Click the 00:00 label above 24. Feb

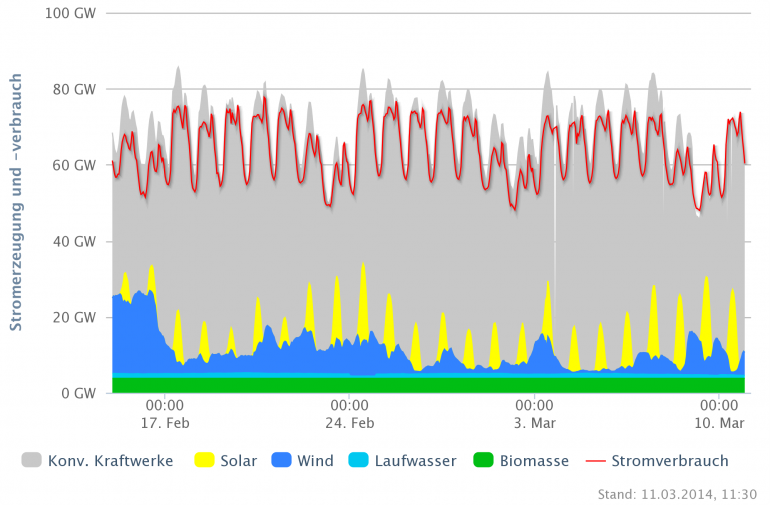(350, 405)
